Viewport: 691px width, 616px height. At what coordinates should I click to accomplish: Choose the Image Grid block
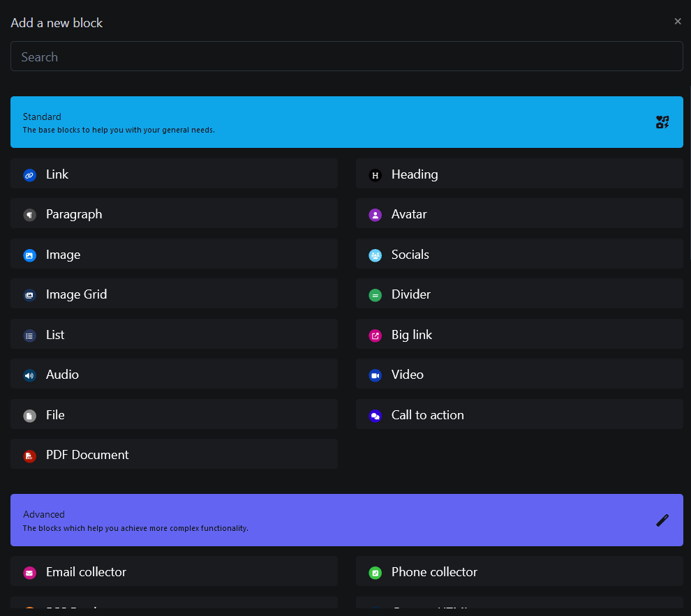point(174,294)
